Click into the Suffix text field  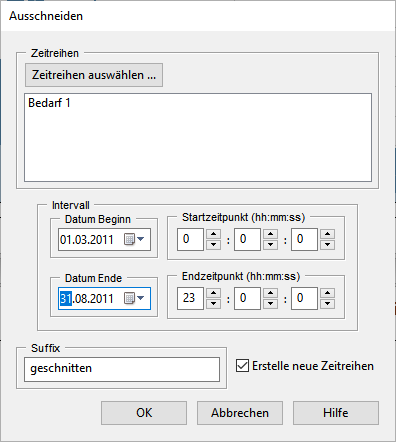point(122,369)
